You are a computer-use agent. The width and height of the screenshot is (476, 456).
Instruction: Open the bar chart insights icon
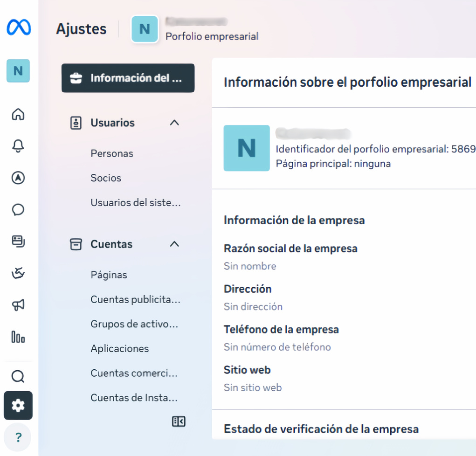pos(18,337)
